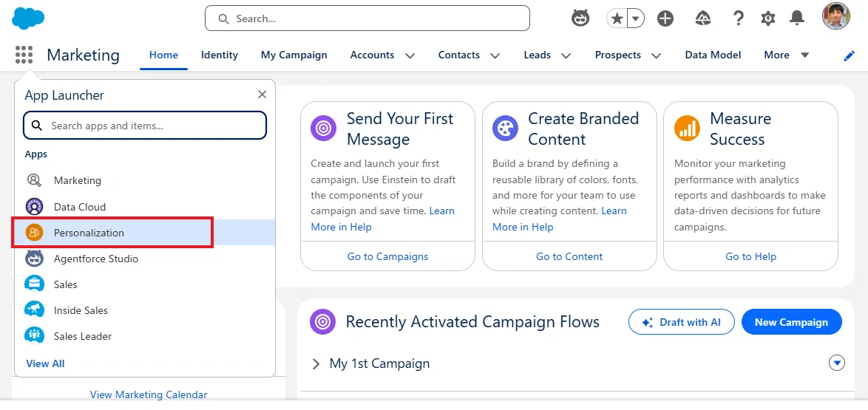Expand the Leads tab chevron
The height and width of the screenshot is (410, 868).
click(x=566, y=55)
